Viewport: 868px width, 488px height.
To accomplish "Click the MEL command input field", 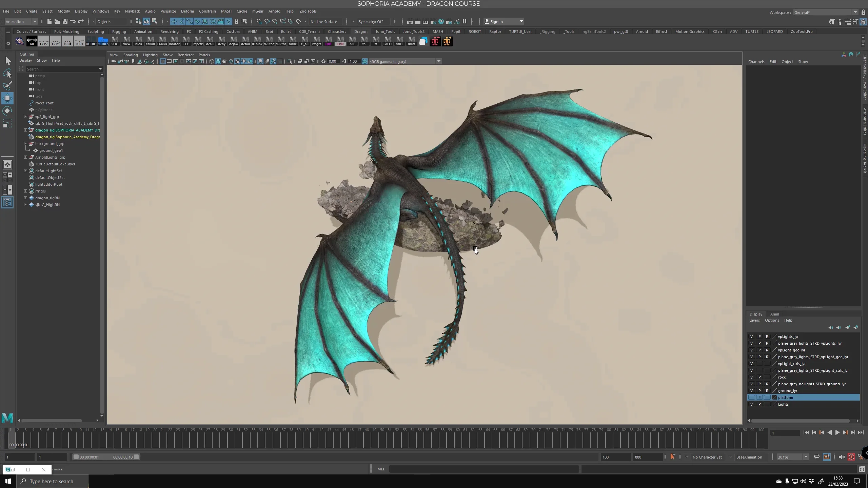I will [484, 469].
